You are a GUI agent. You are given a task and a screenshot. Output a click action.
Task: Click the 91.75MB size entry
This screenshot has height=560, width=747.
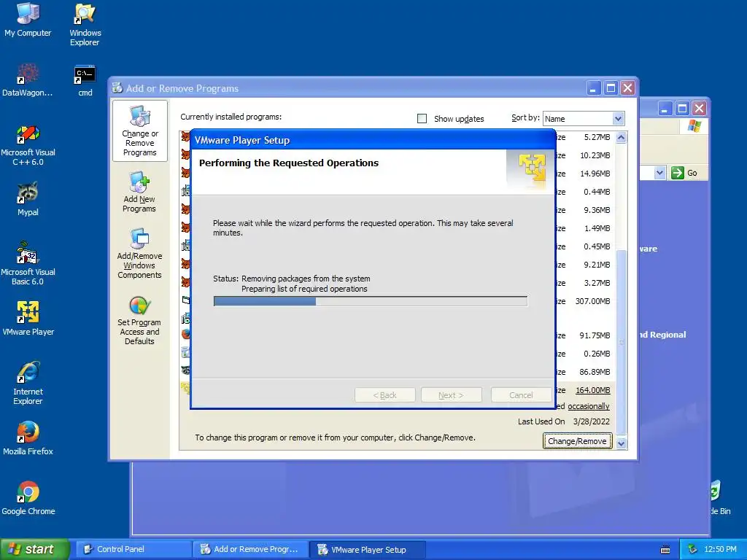(x=595, y=335)
